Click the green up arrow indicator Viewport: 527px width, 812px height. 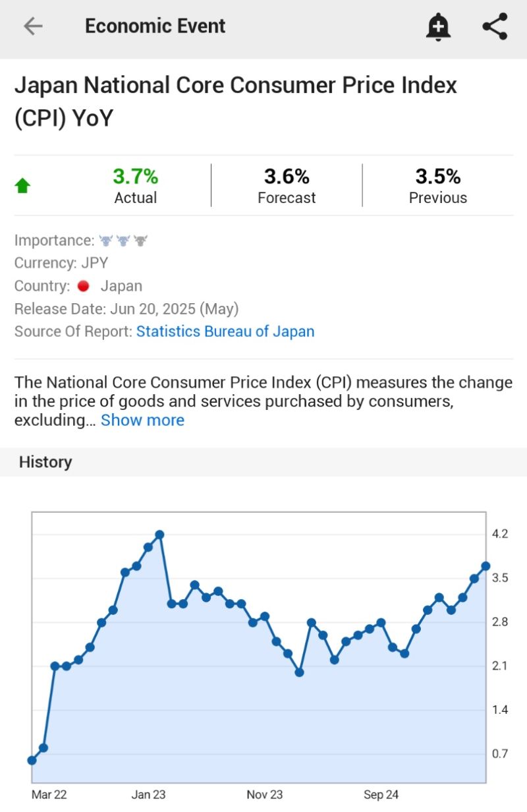coord(22,186)
